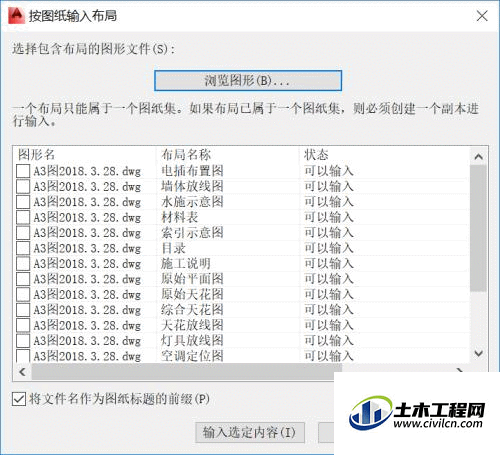Check the box for layout 空调定位图
The image size is (500, 455).
23,356
